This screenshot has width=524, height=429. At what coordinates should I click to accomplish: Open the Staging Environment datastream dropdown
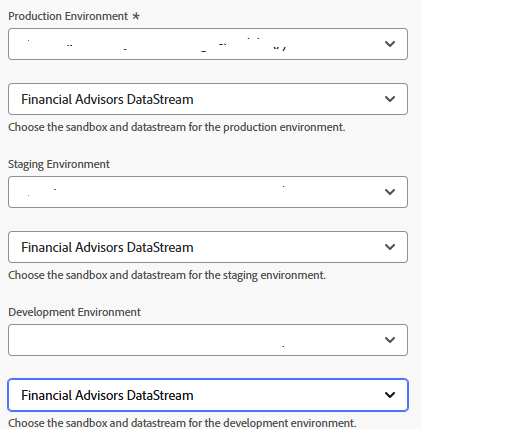pos(208,247)
